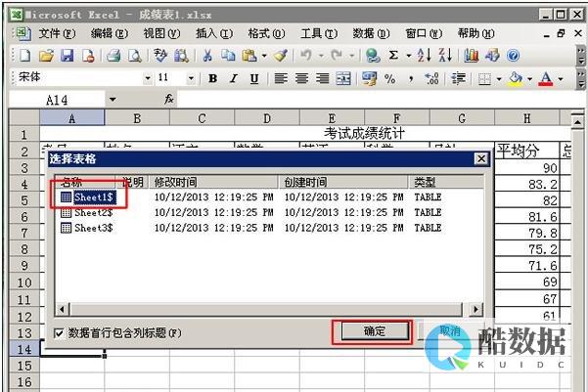Open the Name Box A14 dropdown
Image resolution: width=588 pixels, height=392 pixels.
tap(113, 100)
